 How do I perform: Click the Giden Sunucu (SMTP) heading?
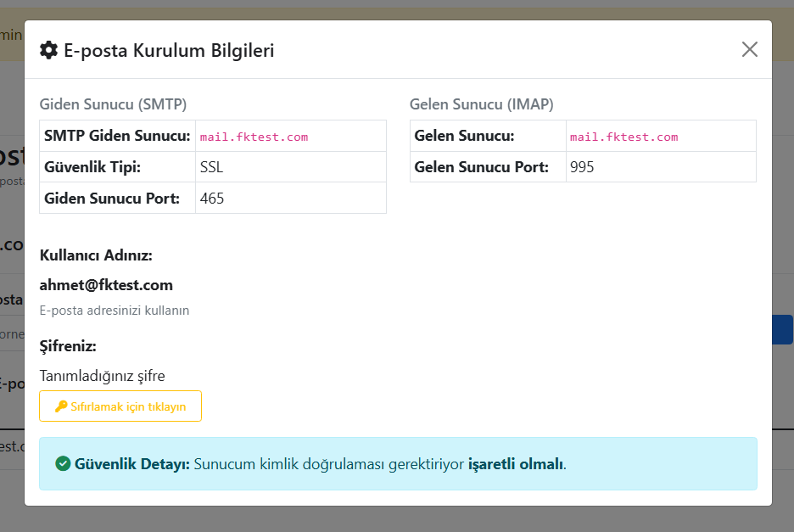point(113,104)
